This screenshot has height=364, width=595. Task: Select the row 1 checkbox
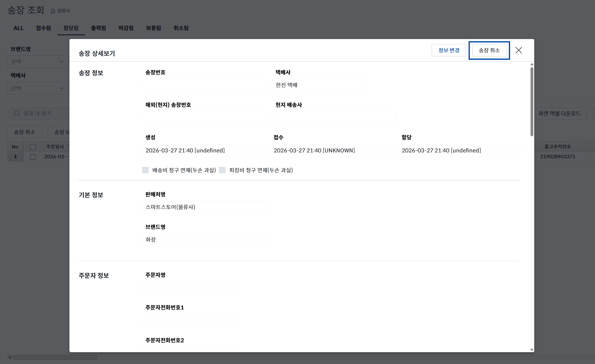click(33, 157)
